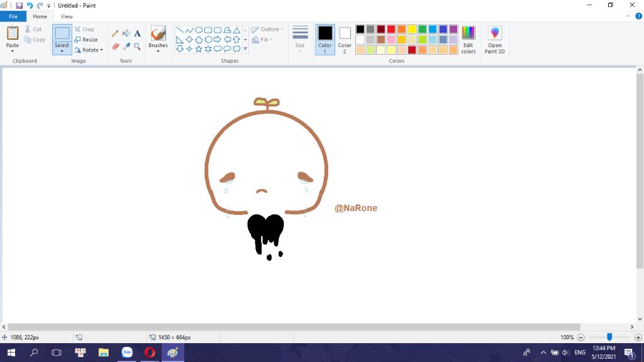Click the horizontal scrollbar right arrow
The width and height of the screenshot is (644, 362).
(631, 327)
